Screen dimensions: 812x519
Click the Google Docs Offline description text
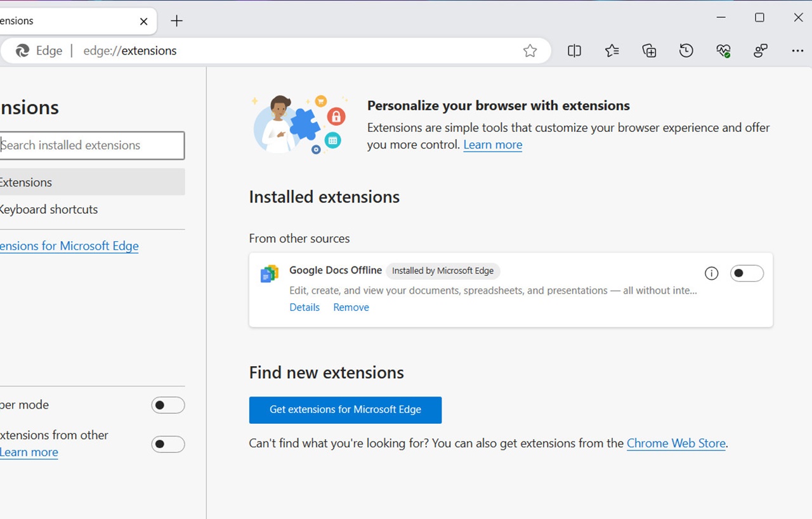[x=493, y=291]
